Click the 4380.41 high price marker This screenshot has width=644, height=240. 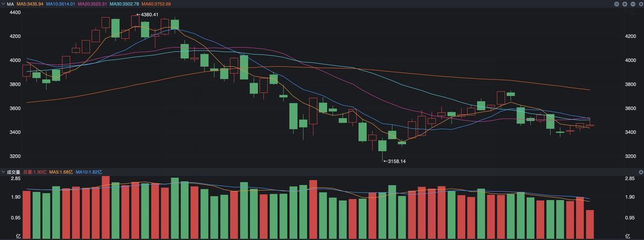[147, 15]
